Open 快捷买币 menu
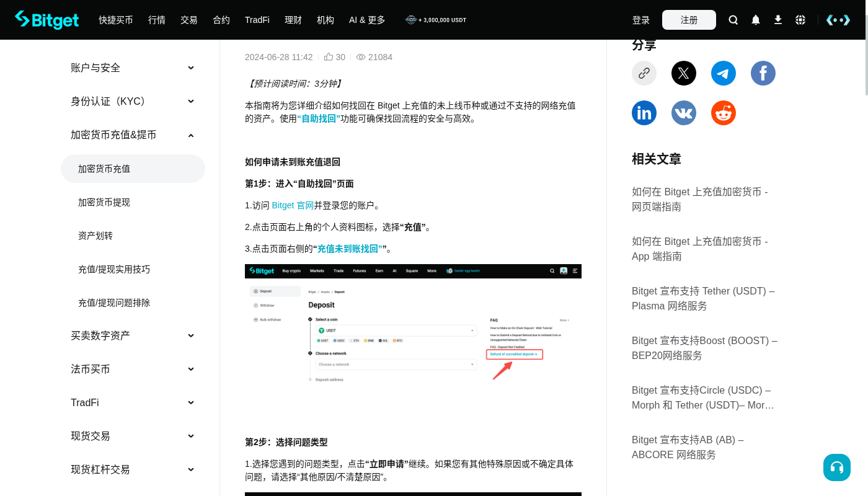 click(116, 20)
